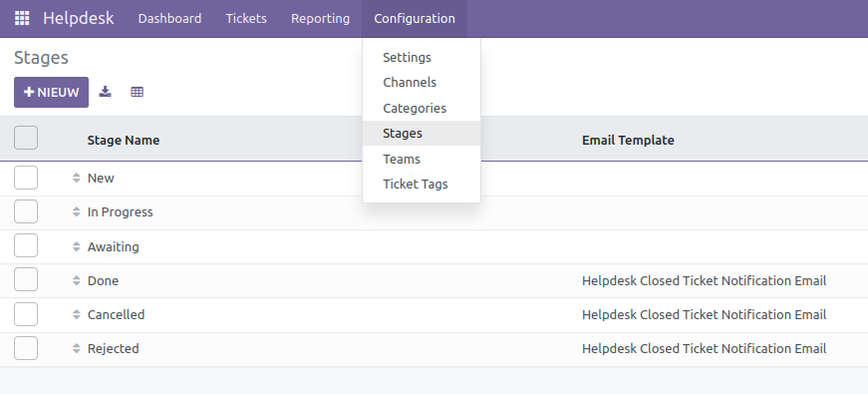Open the In Progress stage row

point(434,212)
